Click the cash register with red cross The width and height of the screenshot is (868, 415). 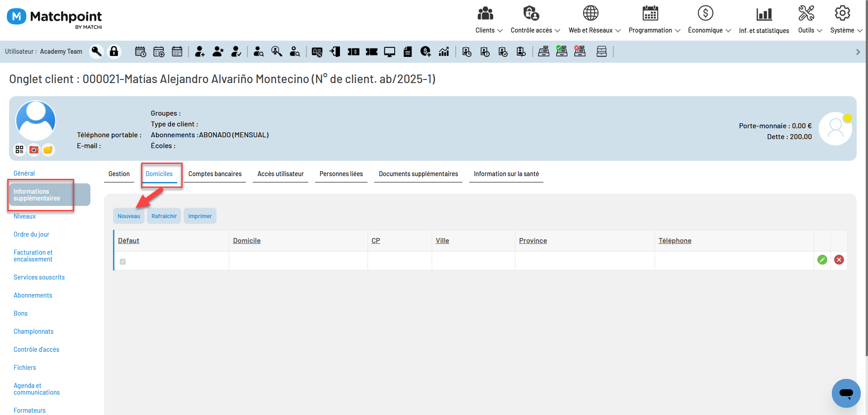tap(580, 51)
